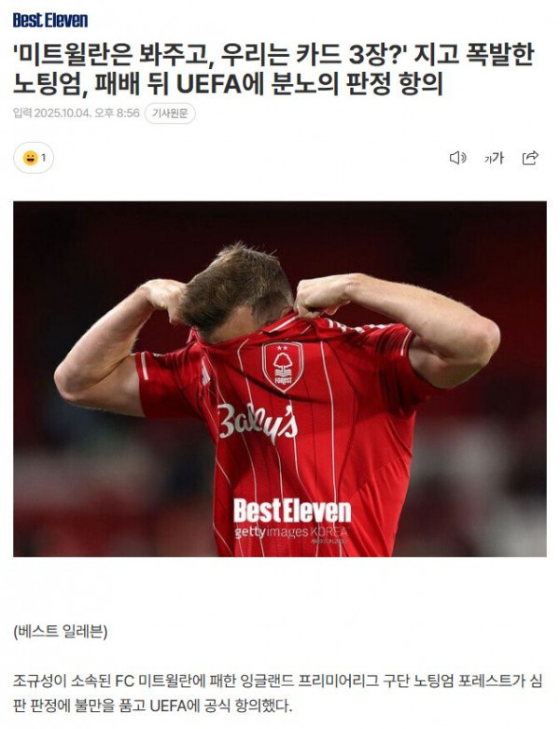
Task: Click the headline line starting with '미트윌란은
Action: [x=273, y=55]
